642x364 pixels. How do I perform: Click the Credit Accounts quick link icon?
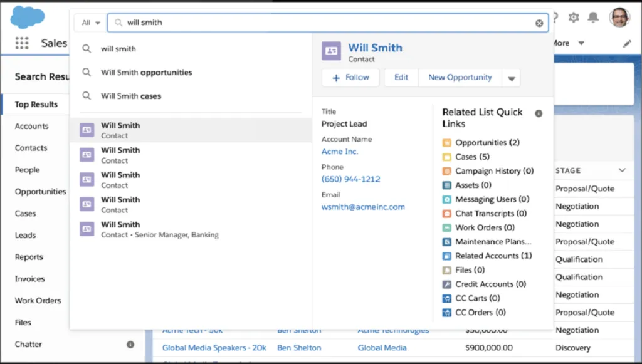click(446, 284)
